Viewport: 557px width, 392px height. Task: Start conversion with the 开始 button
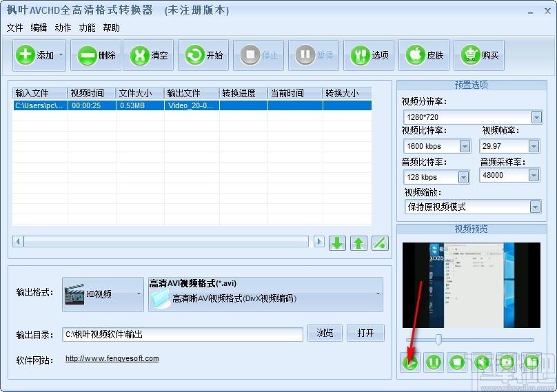(203, 55)
